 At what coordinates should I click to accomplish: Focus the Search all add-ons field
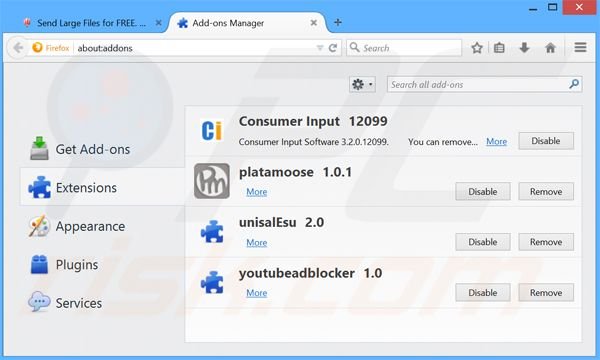(484, 84)
